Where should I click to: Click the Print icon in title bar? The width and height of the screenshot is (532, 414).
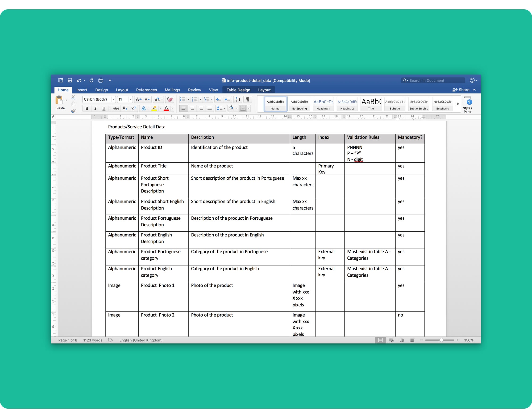coord(101,80)
